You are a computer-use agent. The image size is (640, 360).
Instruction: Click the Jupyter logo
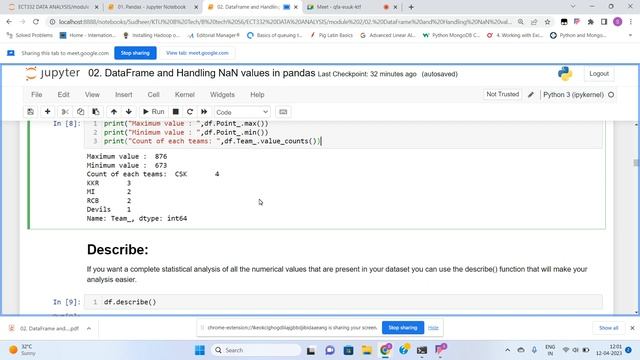[x=52, y=73]
